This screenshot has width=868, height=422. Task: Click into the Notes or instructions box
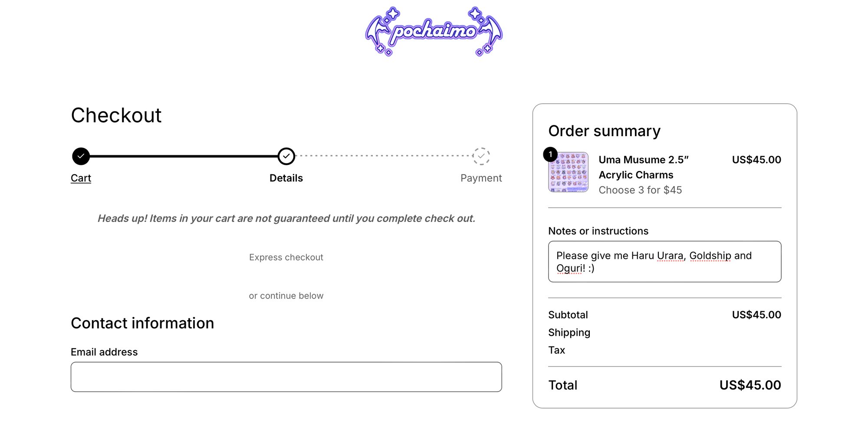(x=664, y=262)
